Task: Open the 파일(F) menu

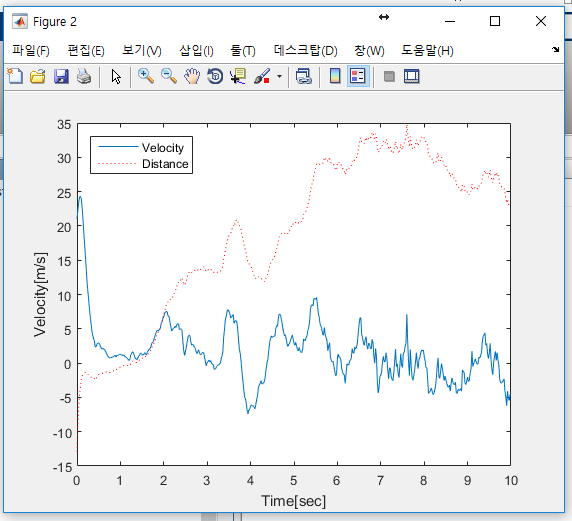Action: [31, 50]
